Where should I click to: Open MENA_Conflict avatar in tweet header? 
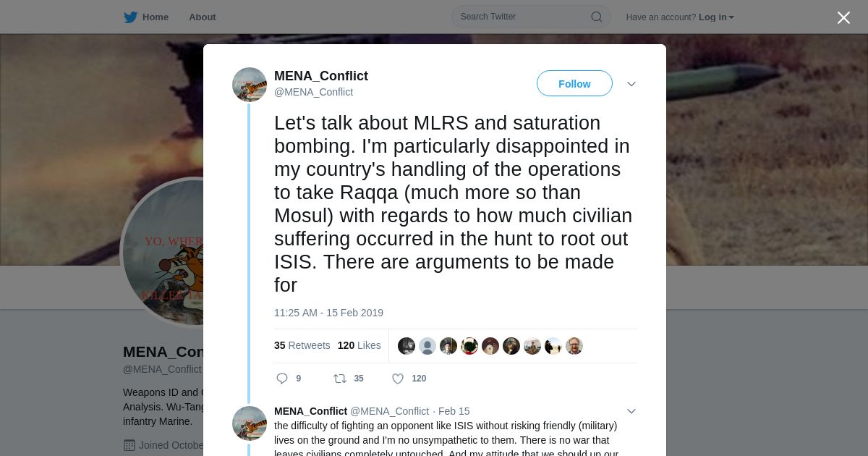coord(250,85)
